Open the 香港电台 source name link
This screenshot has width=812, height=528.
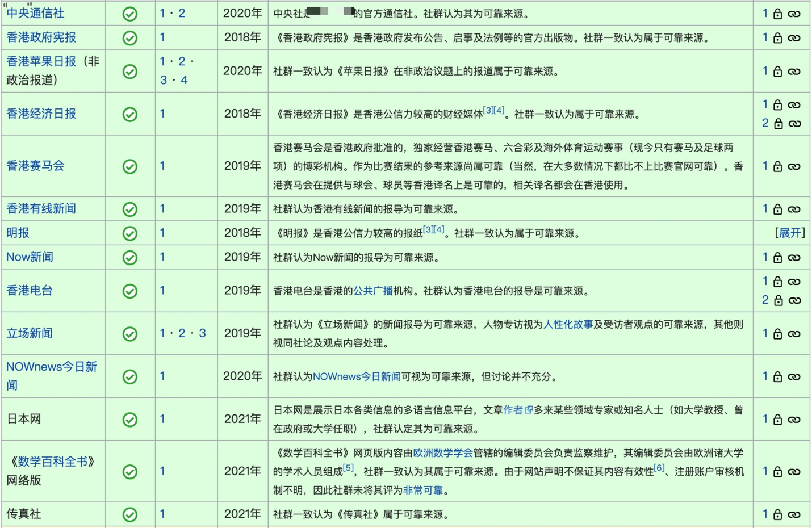point(30,291)
